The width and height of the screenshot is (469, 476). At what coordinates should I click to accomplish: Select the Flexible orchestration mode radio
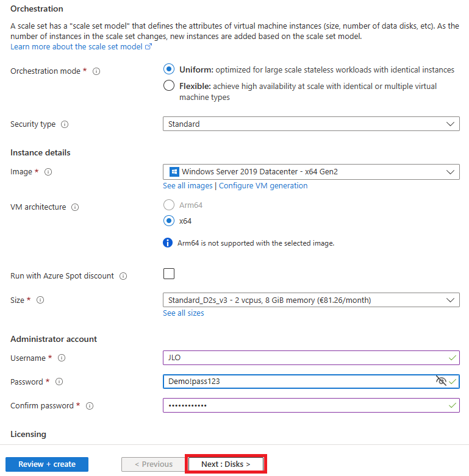tap(169, 85)
